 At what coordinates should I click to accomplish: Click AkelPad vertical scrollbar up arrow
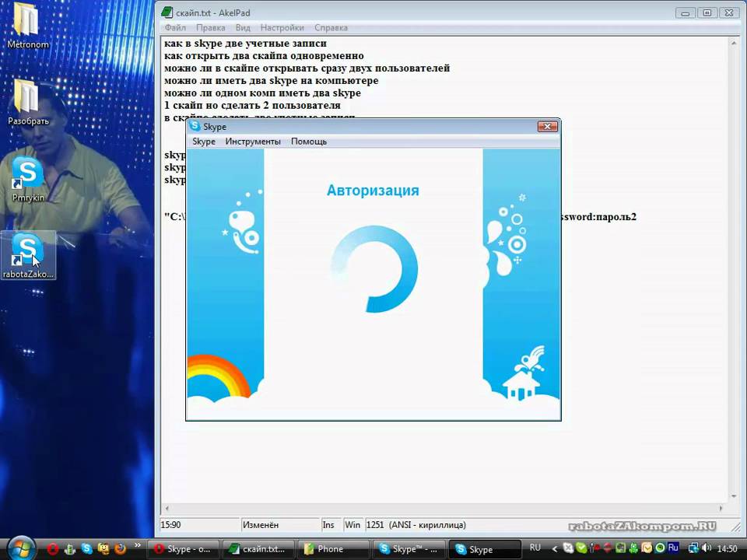point(734,43)
